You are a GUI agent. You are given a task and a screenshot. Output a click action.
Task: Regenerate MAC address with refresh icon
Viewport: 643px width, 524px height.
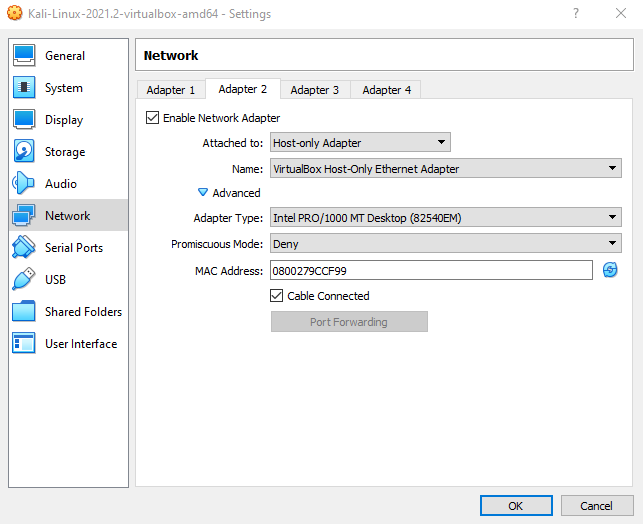click(x=610, y=270)
